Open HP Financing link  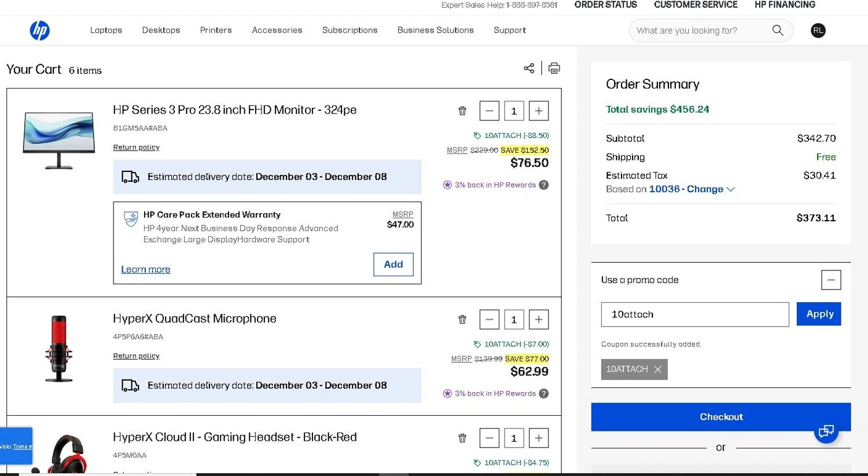coord(785,5)
